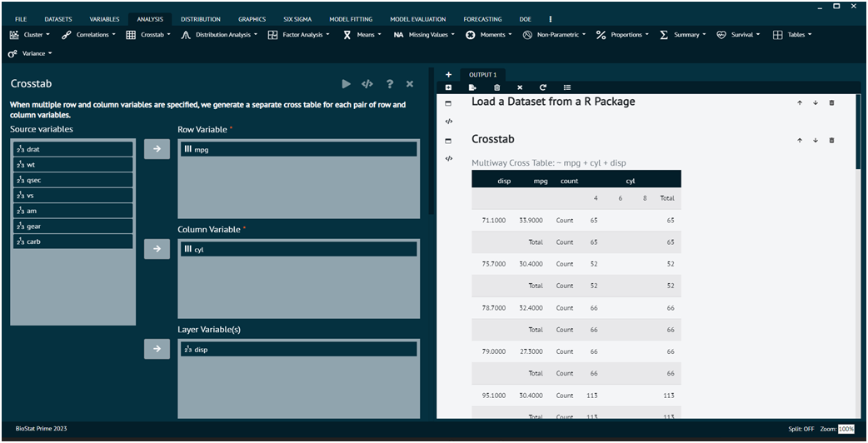Click the export output icon in output toolbar
The height and width of the screenshot is (443, 868).
[472, 87]
